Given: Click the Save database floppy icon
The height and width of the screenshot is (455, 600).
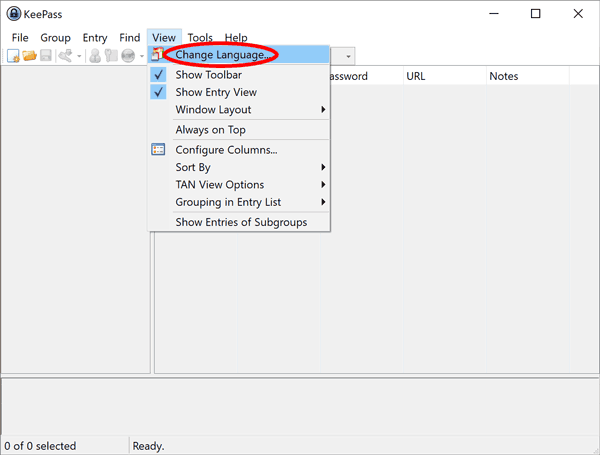Looking at the screenshot, I should click(x=46, y=56).
